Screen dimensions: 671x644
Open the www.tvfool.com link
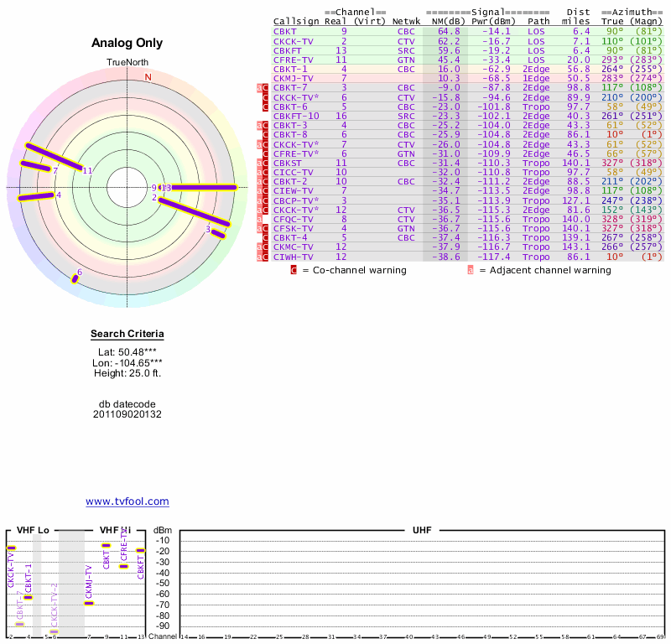tap(127, 501)
